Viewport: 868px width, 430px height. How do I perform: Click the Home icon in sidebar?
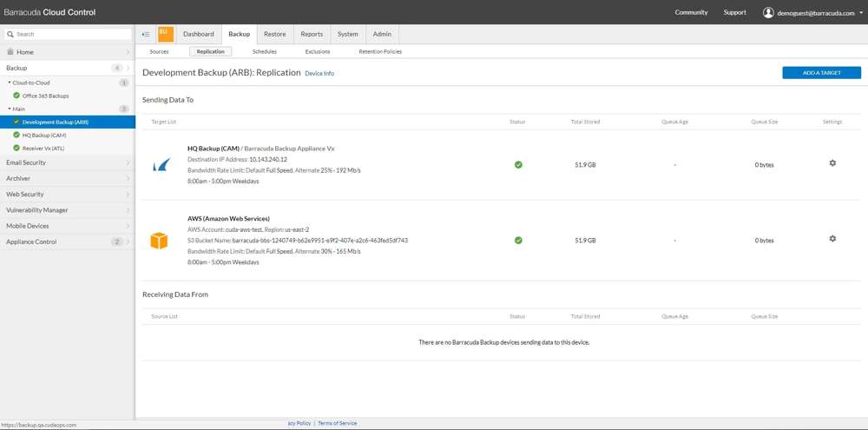pyautogui.click(x=10, y=51)
